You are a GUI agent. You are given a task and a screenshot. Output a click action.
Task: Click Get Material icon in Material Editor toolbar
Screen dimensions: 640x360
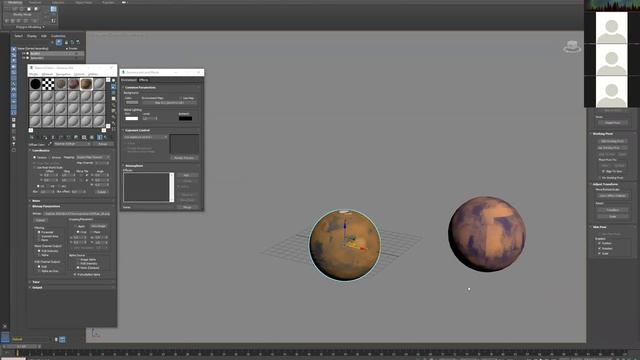[x=31, y=138]
